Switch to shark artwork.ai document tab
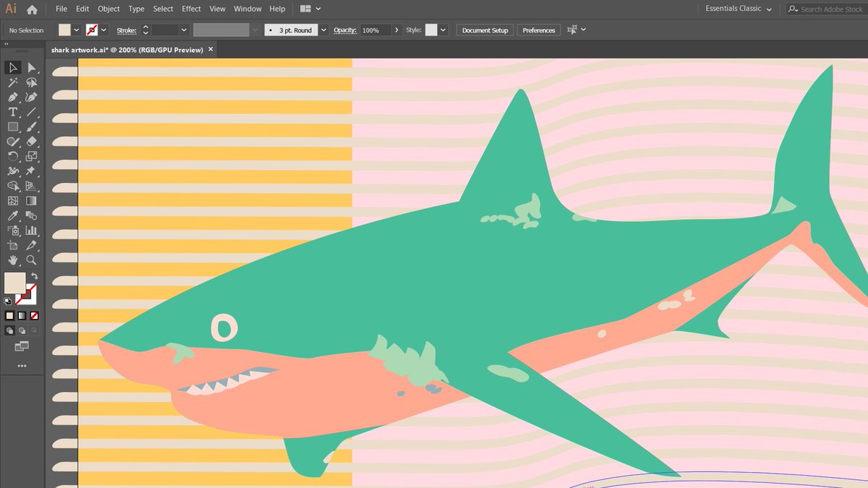868x488 pixels. point(127,50)
